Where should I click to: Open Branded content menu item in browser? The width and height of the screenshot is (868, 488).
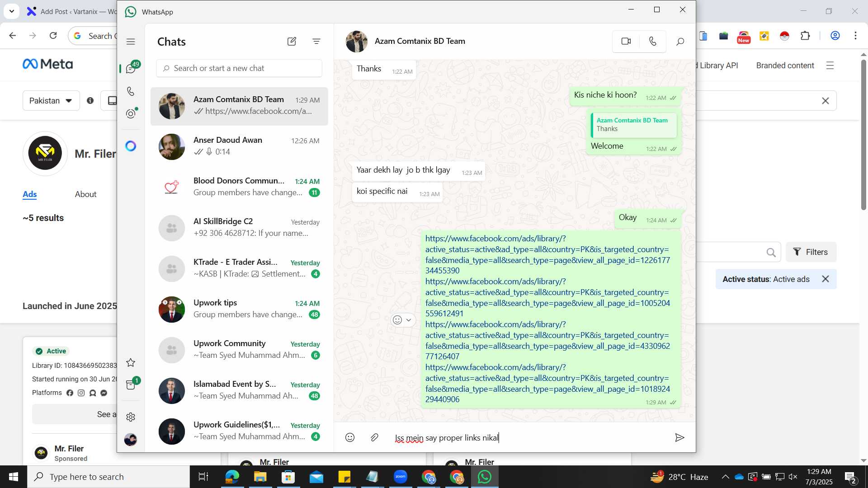785,66
